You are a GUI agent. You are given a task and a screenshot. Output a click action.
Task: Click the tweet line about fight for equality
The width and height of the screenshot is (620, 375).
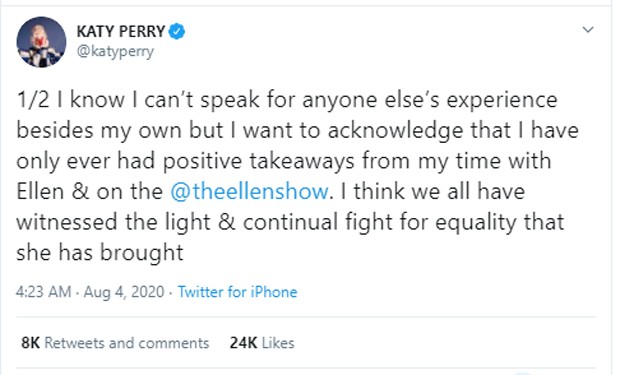click(290, 222)
